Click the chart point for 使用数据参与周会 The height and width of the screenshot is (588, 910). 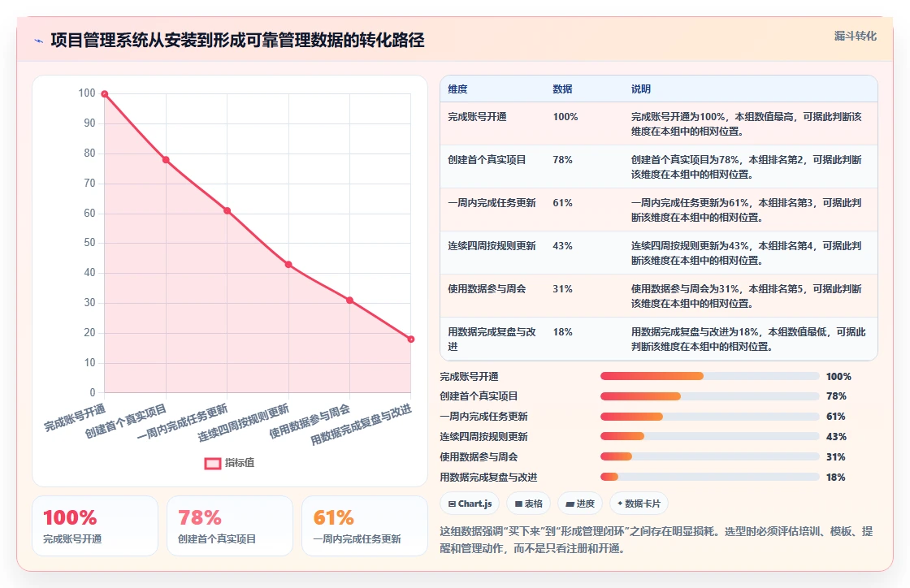click(349, 300)
